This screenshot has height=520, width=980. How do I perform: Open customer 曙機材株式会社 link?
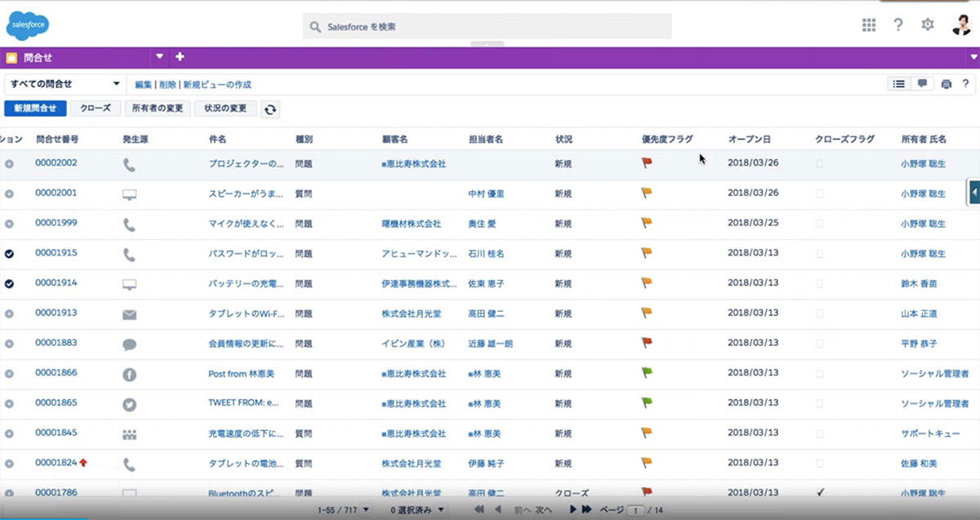click(411, 224)
